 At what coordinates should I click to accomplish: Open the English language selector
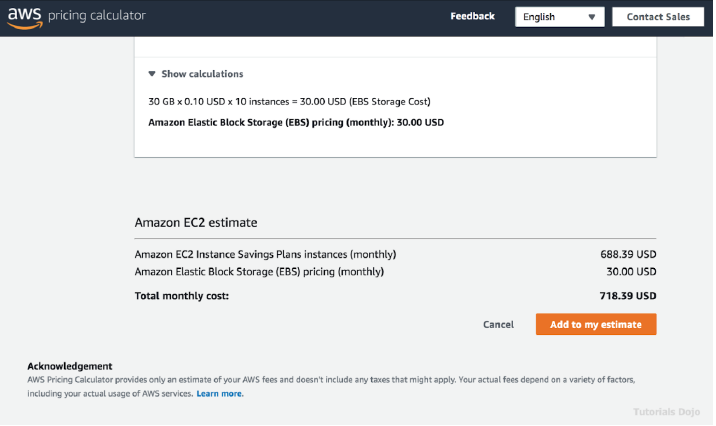click(560, 17)
